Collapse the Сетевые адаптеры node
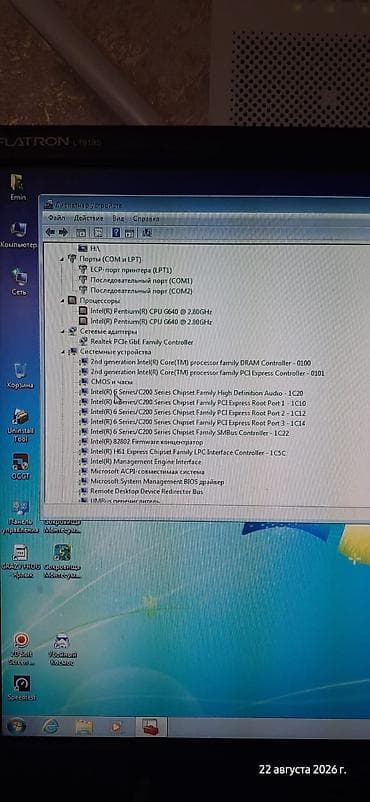This screenshot has height=802, width=370. [62, 331]
